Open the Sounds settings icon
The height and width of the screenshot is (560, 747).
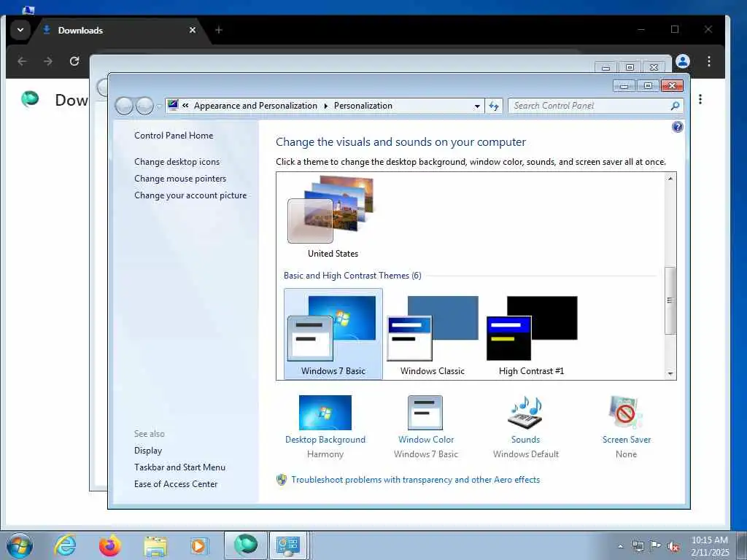pos(525,413)
